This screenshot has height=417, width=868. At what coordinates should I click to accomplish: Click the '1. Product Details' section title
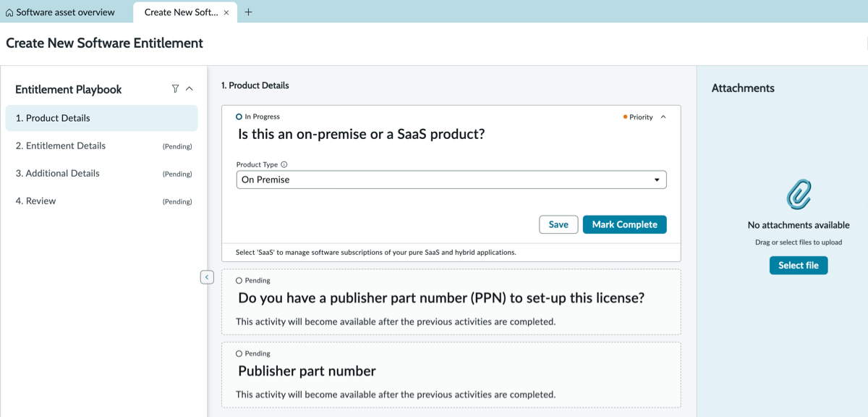pyautogui.click(x=255, y=85)
